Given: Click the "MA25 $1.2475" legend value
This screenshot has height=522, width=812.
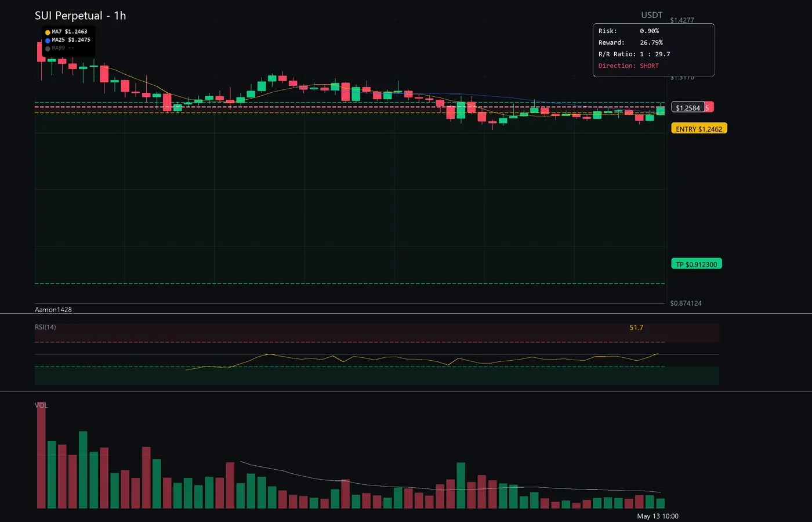Looking at the screenshot, I should 71,40.
